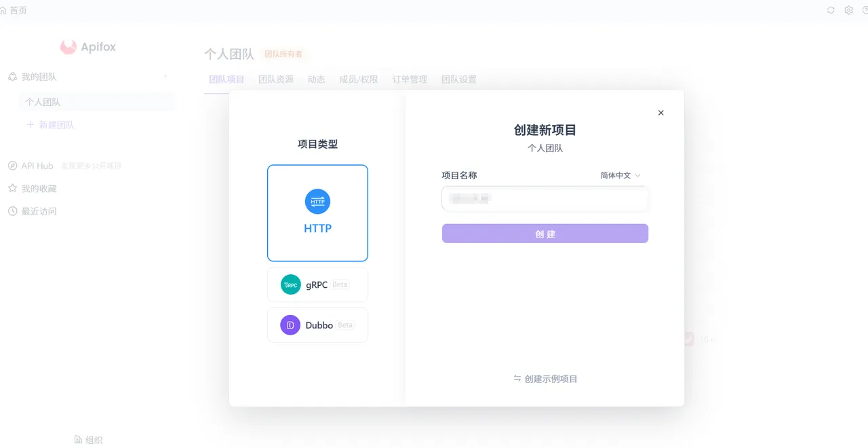The image size is (868, 448).
Task: Close the create new project dialog
Action: coord(661,113)
